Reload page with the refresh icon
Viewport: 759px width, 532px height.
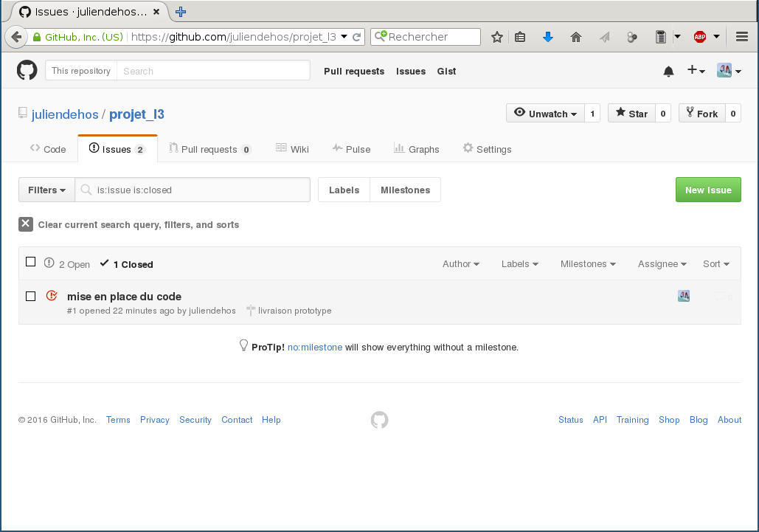coord(357,37)
